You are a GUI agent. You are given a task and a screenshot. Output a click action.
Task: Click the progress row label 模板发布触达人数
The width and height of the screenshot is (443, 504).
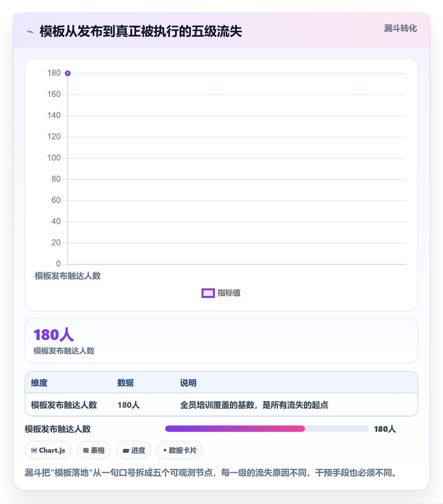pos(58,429)
